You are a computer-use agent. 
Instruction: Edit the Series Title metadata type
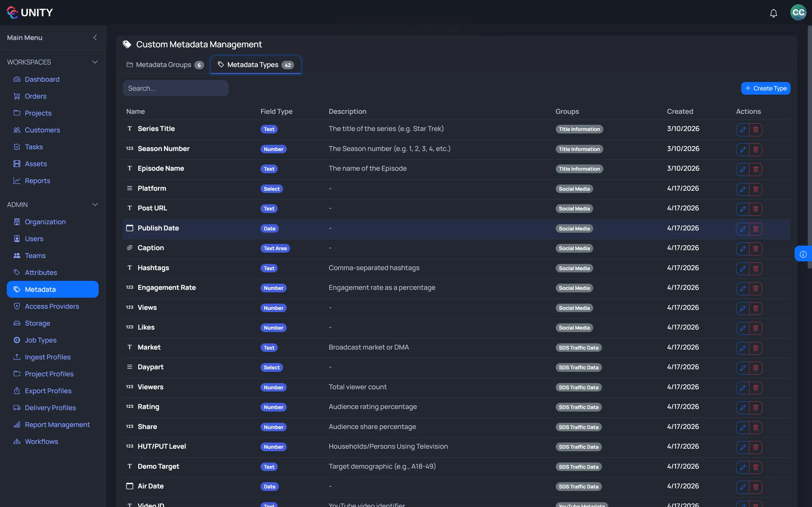(743, 130)
